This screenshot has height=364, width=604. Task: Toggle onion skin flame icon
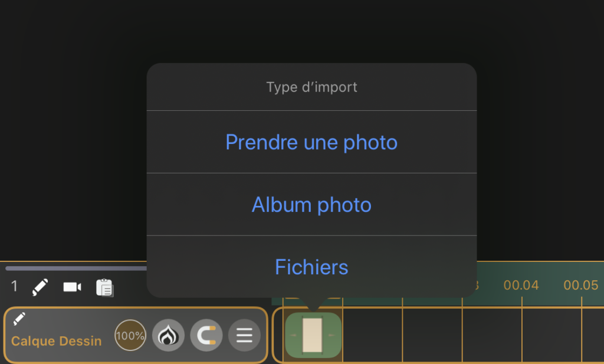168,336
